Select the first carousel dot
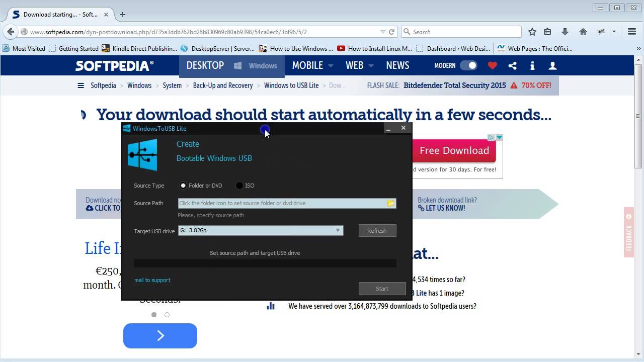Screen dimensions: 644x362 154,315
